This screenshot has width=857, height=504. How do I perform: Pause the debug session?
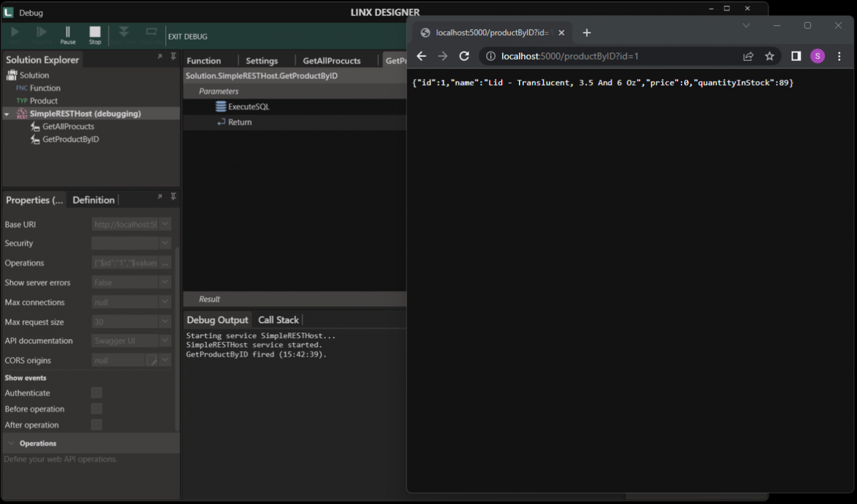[x=68, y=35]
